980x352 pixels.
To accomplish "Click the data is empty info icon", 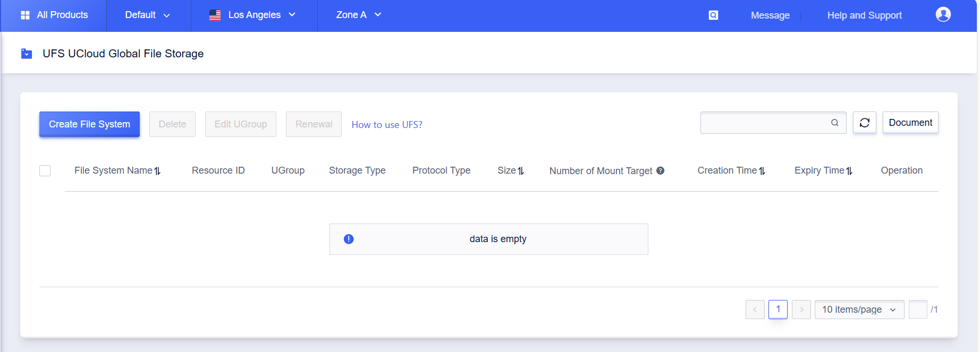I will tap(349, 239).
